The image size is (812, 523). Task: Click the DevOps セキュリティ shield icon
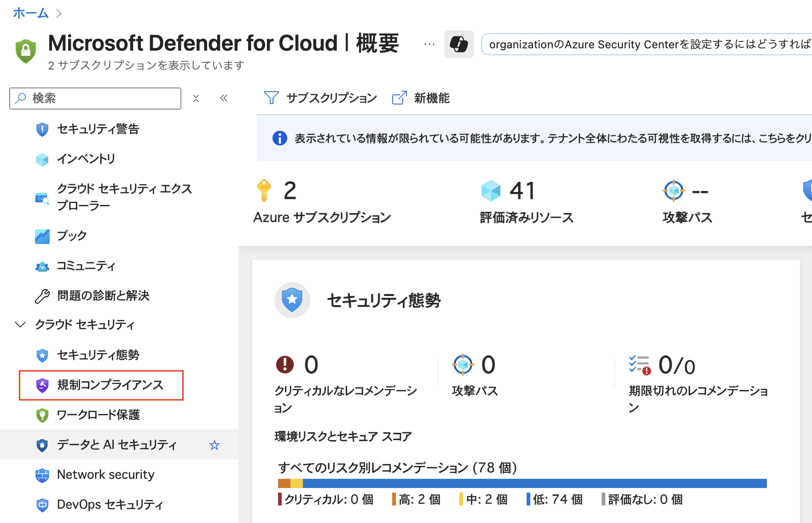tap(42, 505)
